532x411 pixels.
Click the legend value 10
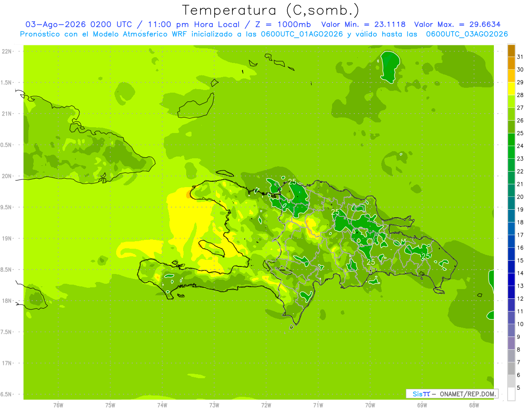(x=520, y=324)
